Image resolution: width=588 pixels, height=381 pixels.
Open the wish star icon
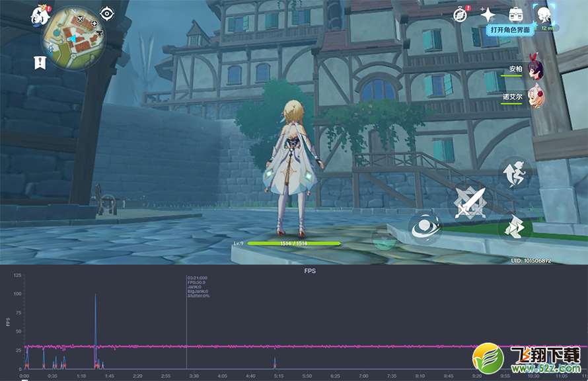488,15
